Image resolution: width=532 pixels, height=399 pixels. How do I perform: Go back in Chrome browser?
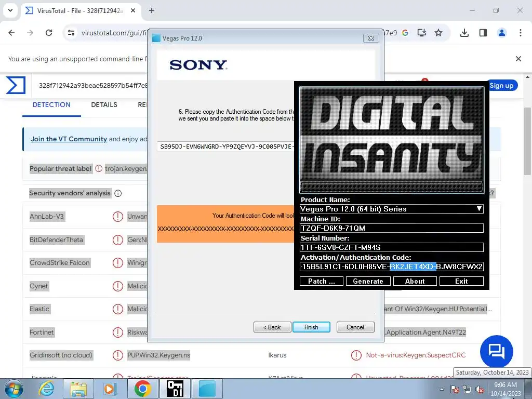coord(11,33)
